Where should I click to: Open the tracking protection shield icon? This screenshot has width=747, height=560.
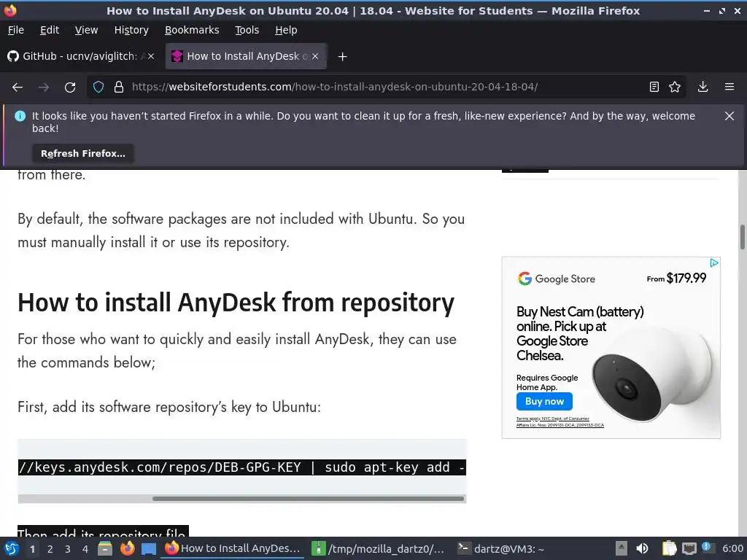tap(98, 87)
